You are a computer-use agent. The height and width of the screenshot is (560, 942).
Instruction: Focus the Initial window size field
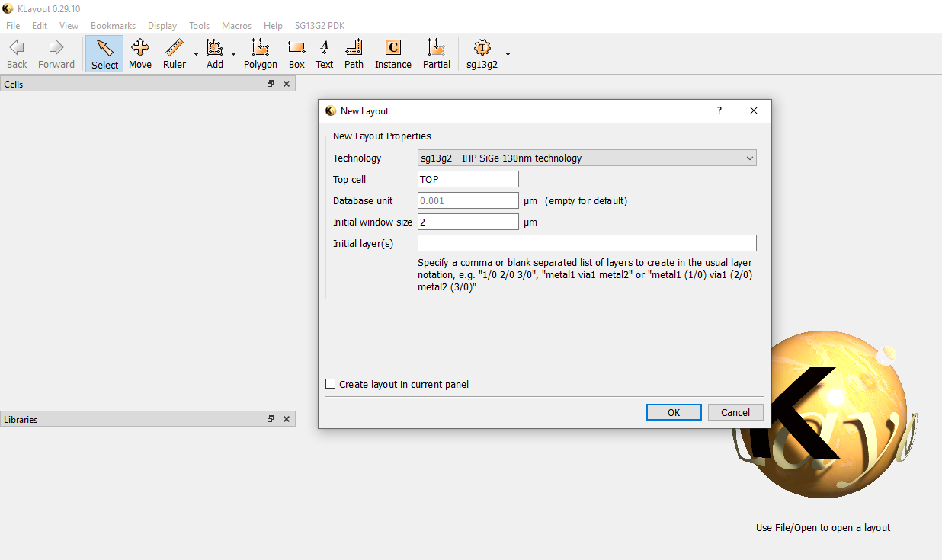tap(468, 222)
